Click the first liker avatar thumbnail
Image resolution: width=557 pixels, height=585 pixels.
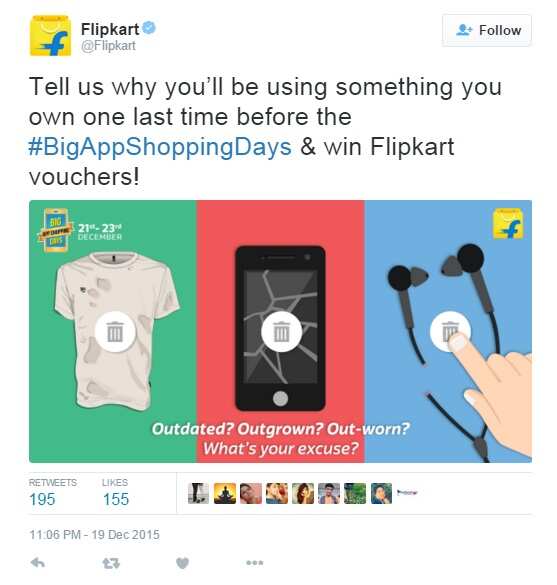click(198, 493)
